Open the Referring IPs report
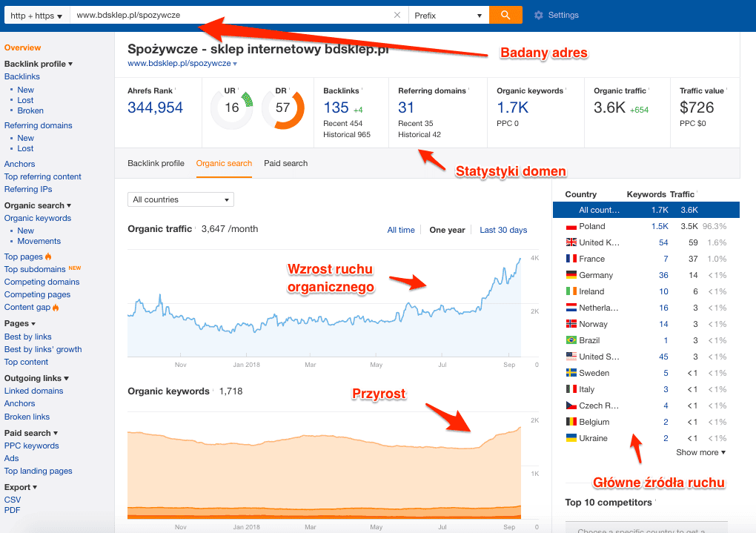 tap(28, 189)
